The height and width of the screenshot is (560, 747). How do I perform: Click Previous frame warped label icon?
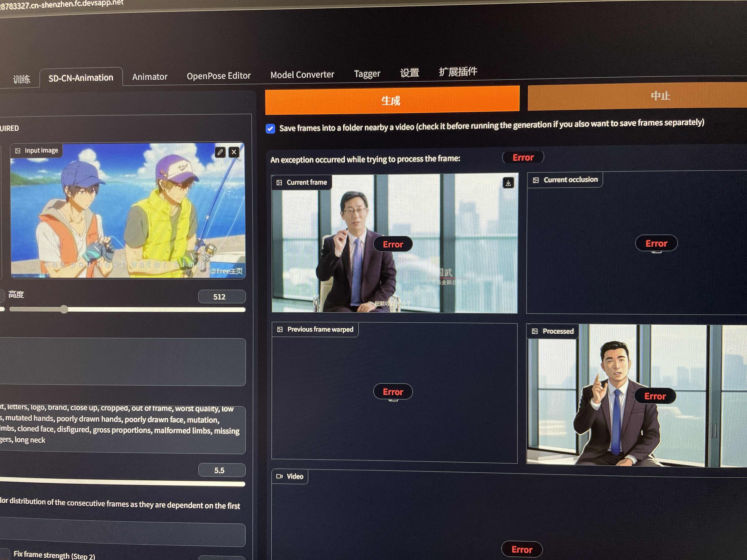pyautogui.click(x=280, y=329)
